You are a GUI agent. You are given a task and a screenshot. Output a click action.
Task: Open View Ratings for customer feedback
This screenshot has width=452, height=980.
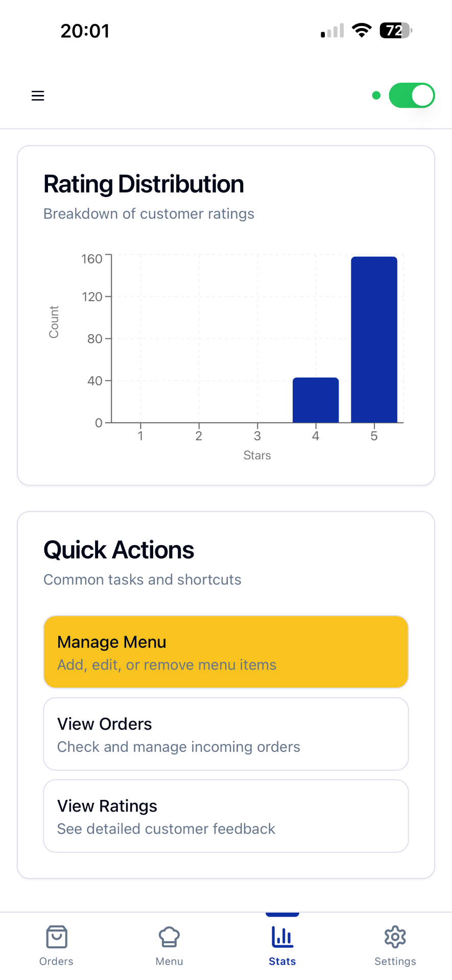226,816
